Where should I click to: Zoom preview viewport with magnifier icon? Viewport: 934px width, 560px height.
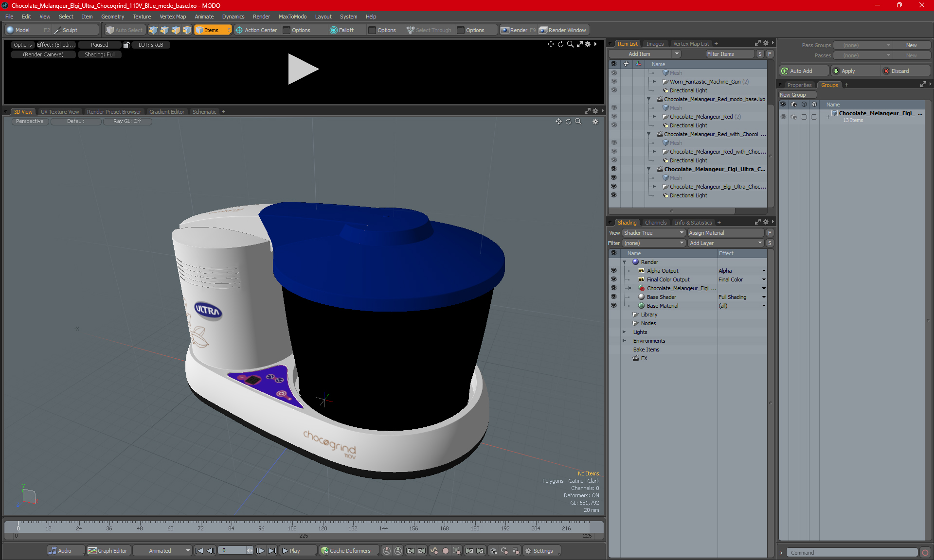click(570, 44)
